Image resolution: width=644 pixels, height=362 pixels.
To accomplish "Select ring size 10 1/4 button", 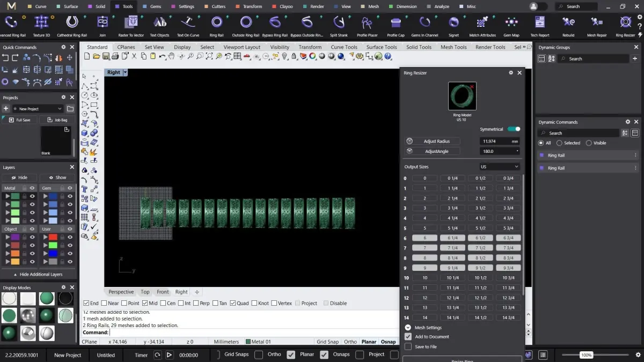I will (452, 278).
